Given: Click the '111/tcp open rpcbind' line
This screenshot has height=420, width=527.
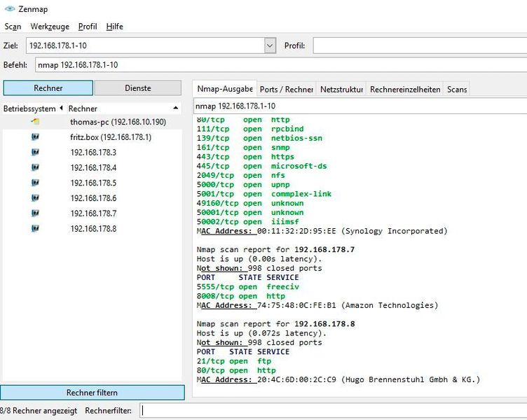Looking at the screenshot, I should [x=250, y=129].
